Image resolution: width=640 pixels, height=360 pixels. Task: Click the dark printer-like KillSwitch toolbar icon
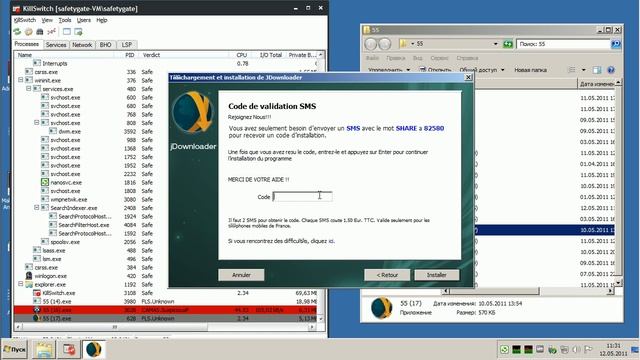[x=40, y=31]
